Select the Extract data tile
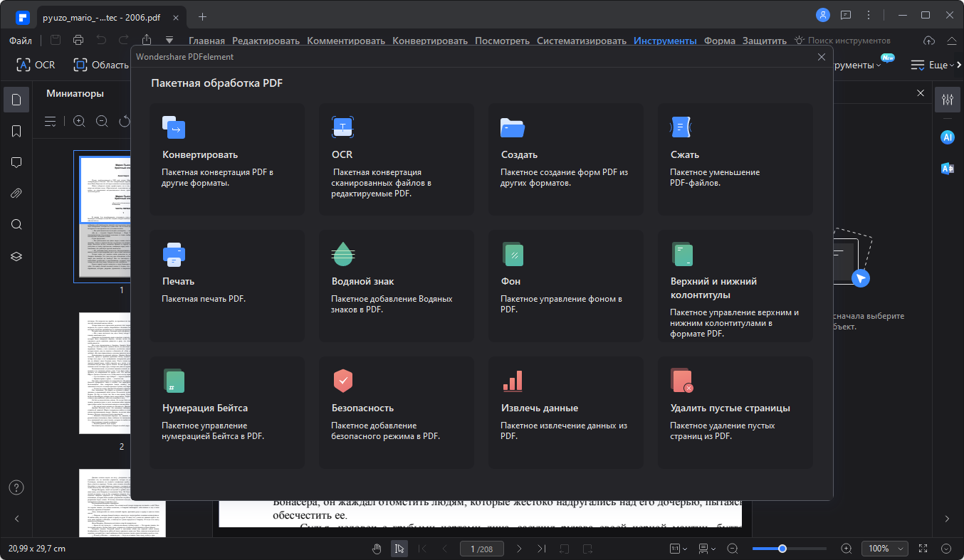This screenshot has width=964, height=560. [x=565, y=413]
